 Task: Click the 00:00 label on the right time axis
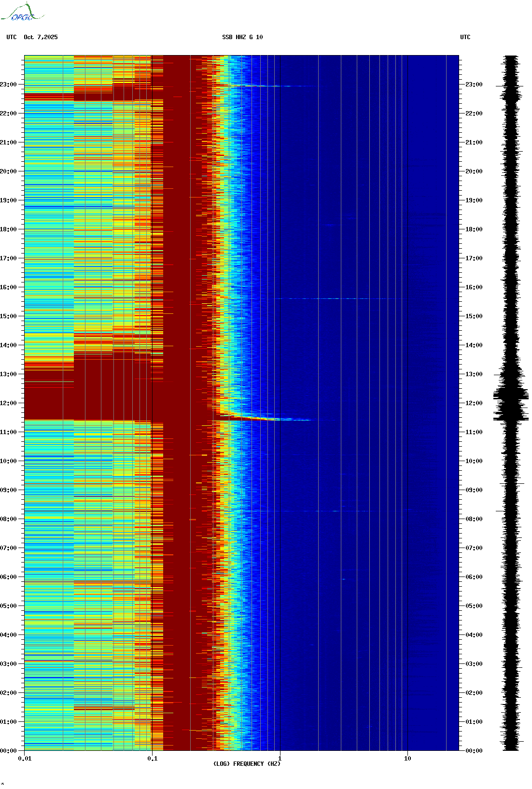point(474,751)
